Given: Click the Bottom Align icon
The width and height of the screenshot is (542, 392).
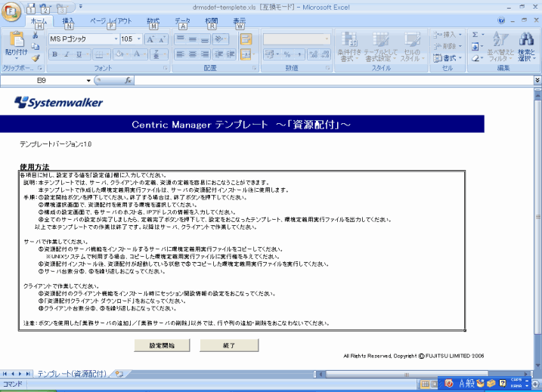Looking at the screenshot, I should pos(205,39).
